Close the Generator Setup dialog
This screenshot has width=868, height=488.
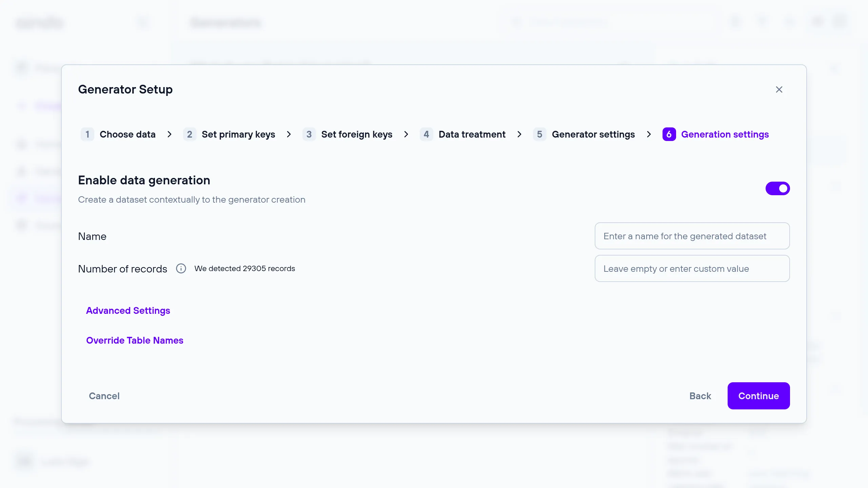pos(779,89)
